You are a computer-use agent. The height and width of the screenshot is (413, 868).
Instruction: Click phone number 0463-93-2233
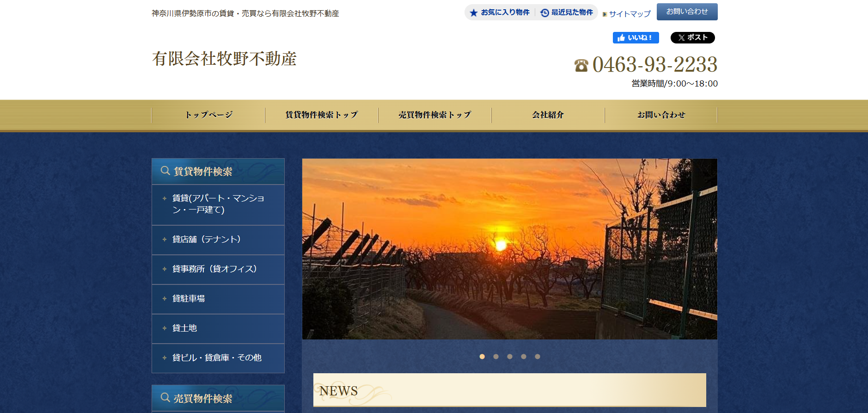654,64
